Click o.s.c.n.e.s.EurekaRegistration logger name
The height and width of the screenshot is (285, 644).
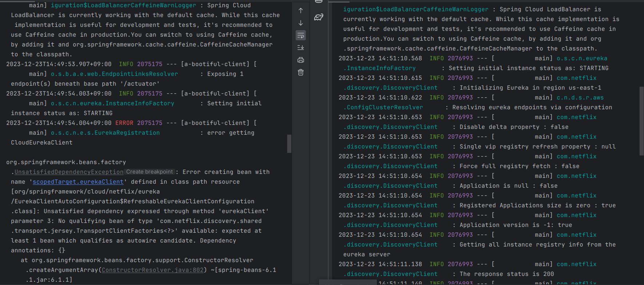[x=105, y=133]
